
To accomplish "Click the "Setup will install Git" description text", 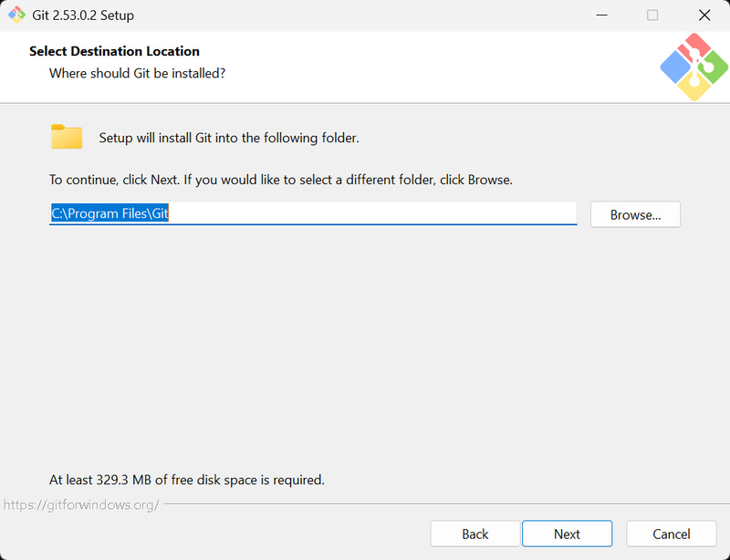I will (229, 139).
